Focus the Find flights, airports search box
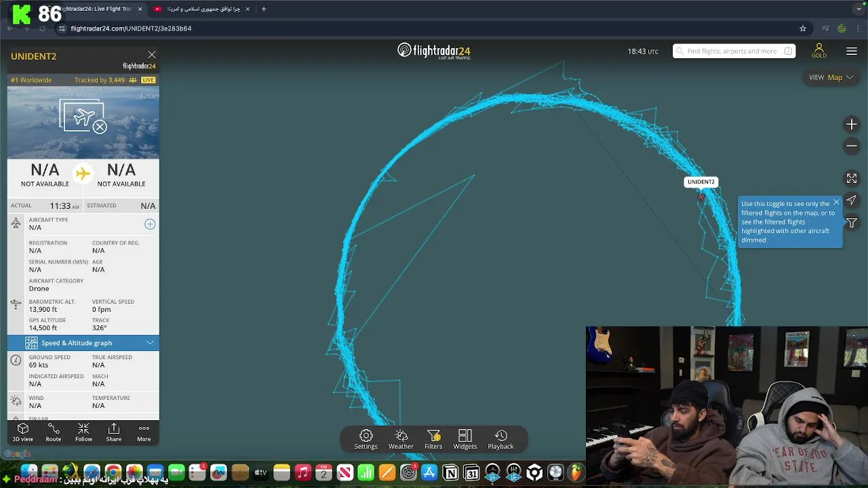Screen dimensions: 868x488 (x=734, y=51)
